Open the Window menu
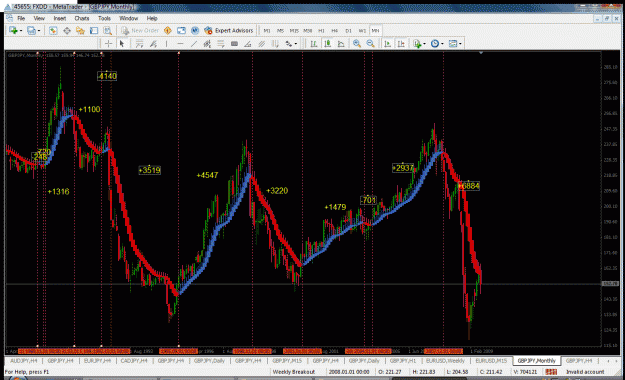This screenshot has width=625, height=380. pyautogui.click(x=128, y=18)
